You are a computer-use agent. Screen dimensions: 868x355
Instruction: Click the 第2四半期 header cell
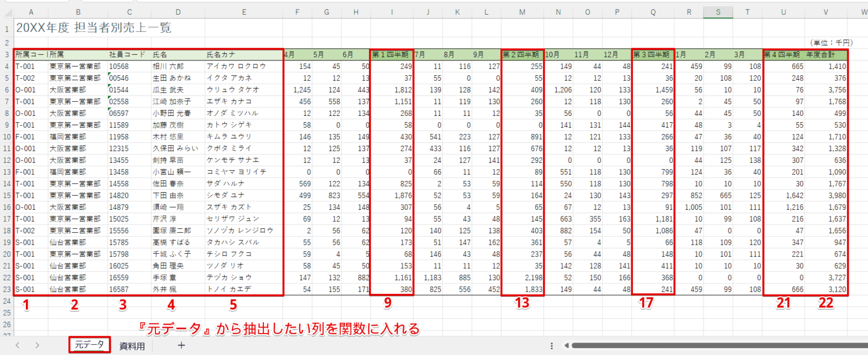(522, 55)
